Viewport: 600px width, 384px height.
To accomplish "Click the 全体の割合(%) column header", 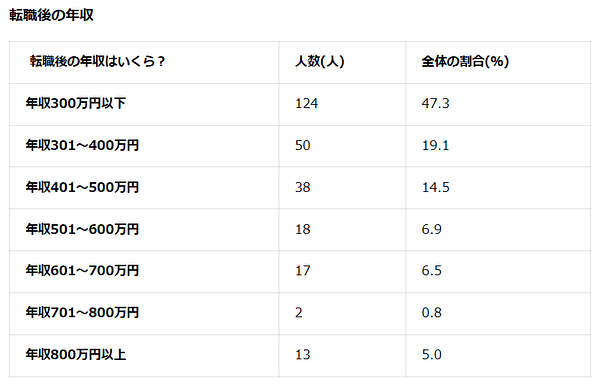I will (x=465, y=61).
